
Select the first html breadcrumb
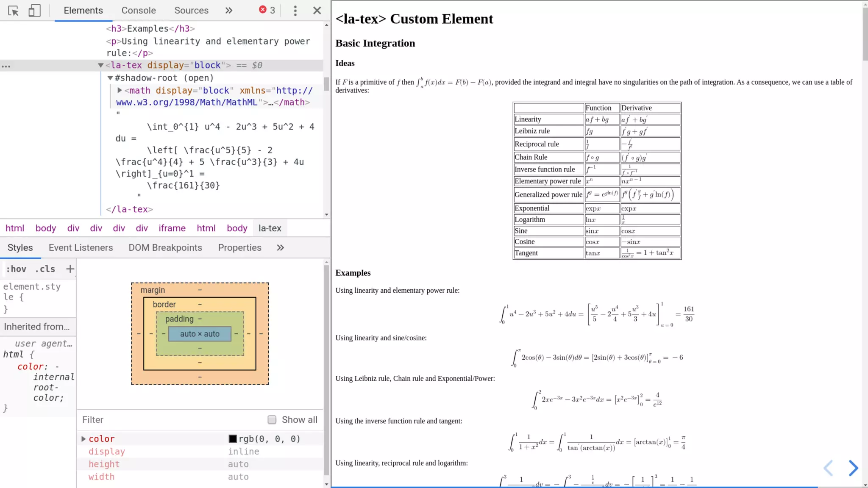click(x=15, y=228)
